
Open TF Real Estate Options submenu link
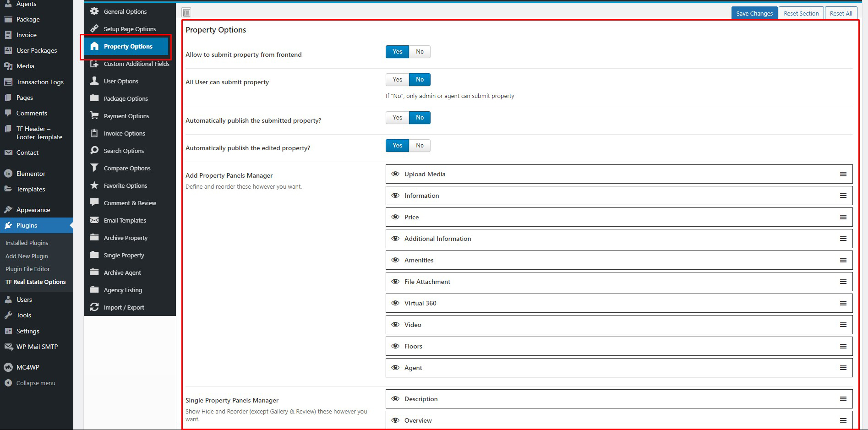tap(36, 282)
